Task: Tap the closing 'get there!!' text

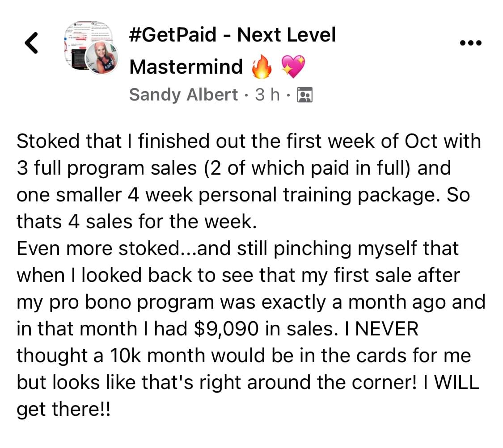Action: coord(63,410)
